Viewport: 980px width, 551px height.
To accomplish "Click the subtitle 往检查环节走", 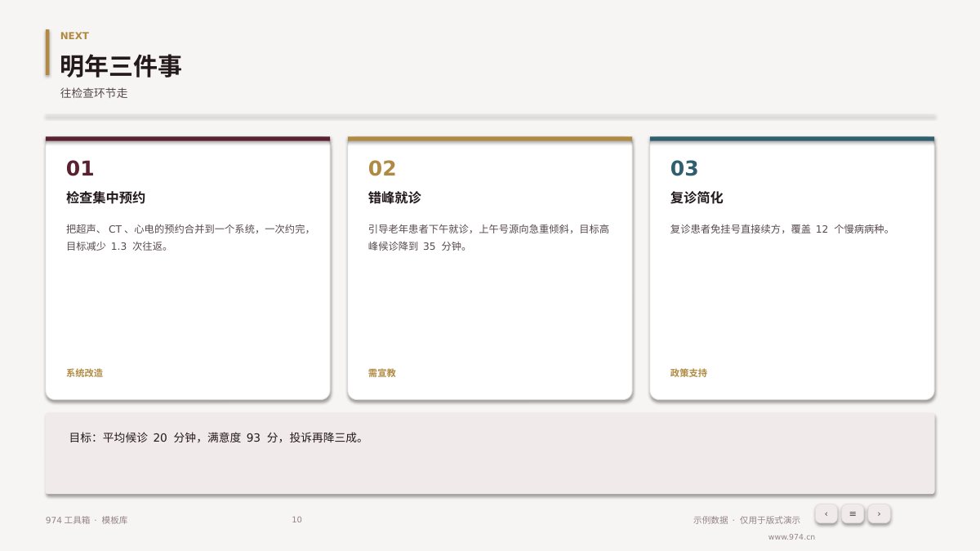I will coord(94,93).
